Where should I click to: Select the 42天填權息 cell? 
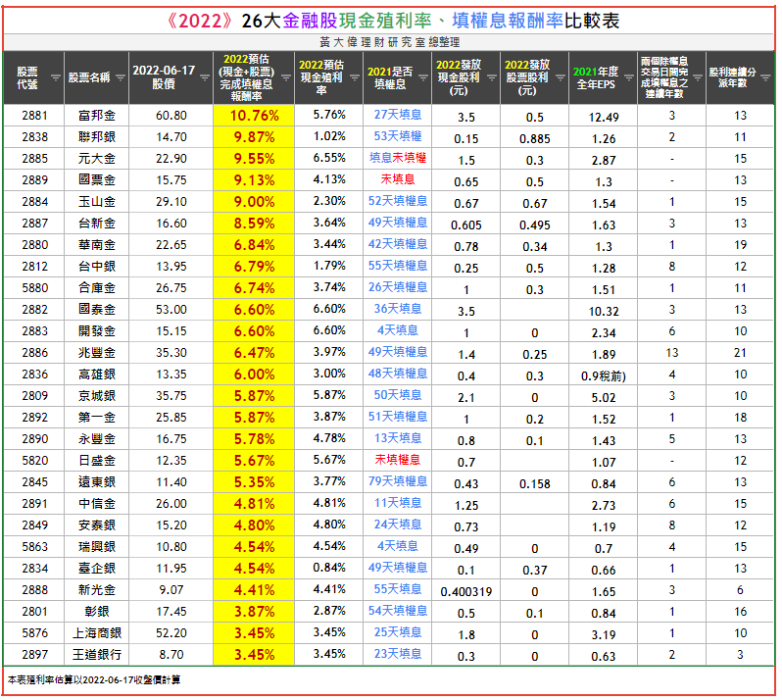(398, 244)
